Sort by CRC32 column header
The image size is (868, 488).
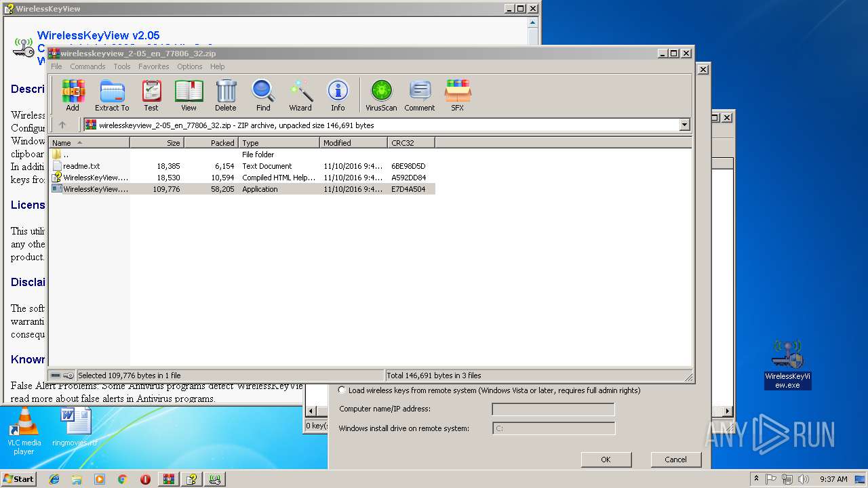pos(411,143)
